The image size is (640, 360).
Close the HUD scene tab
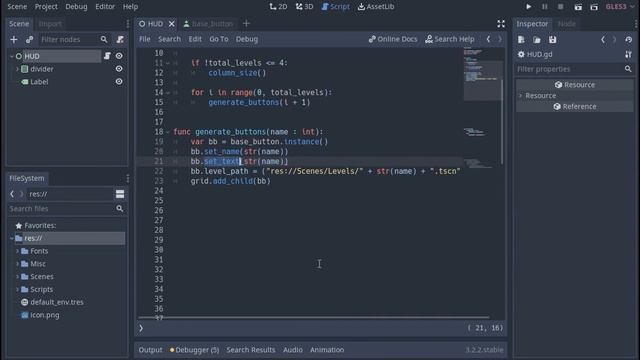pos(171,24)
